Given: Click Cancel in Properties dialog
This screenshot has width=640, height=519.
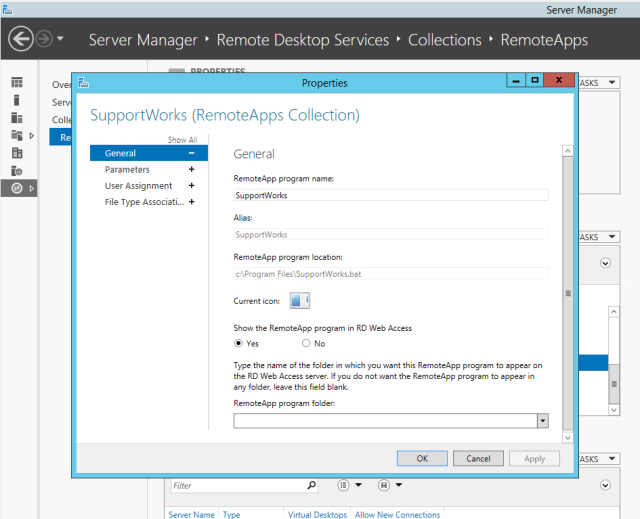Looking at the screenshot, I should [x=478, y=459].
